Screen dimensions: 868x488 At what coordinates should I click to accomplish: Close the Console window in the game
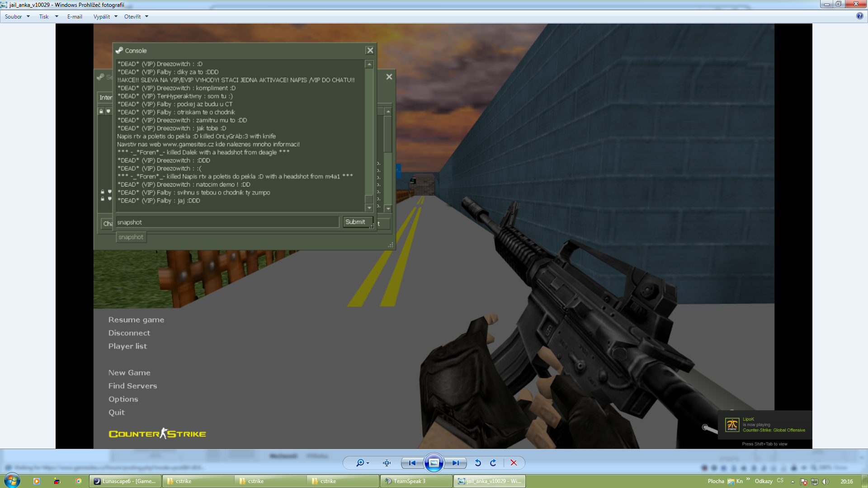tap(370, 50)
